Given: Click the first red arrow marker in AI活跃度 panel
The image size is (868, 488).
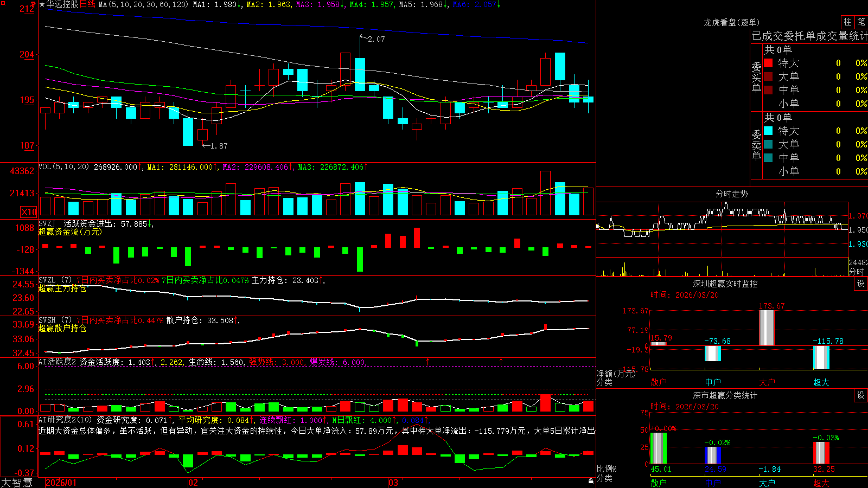Looking at the screenshot, I should pos(428,361).
